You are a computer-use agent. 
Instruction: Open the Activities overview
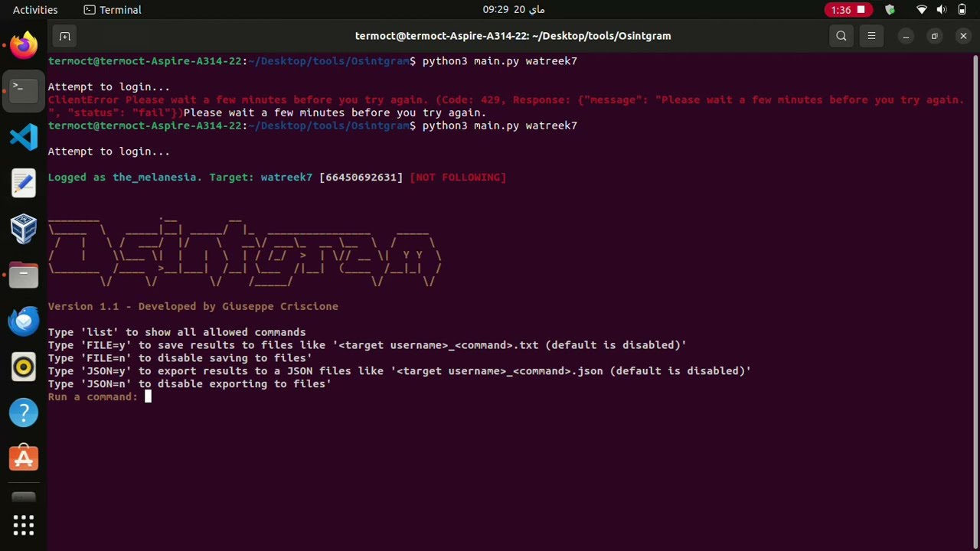[x=35, y=10]
